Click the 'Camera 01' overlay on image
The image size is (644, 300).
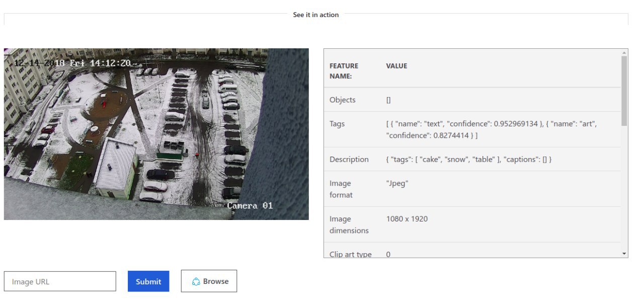click(250, 205)
